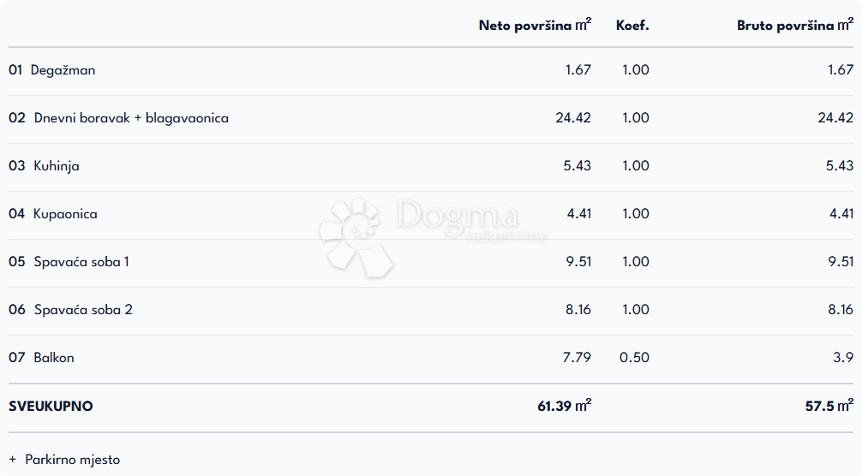Click the 04 Kupaonica row label

click(53, 214)
